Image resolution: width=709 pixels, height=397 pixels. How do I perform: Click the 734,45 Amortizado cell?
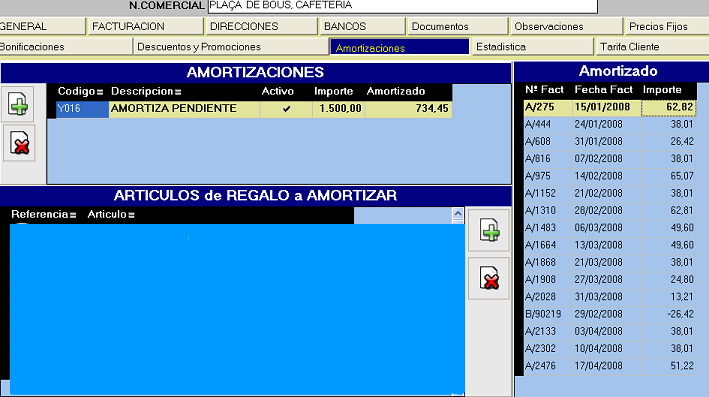(408, 109)
